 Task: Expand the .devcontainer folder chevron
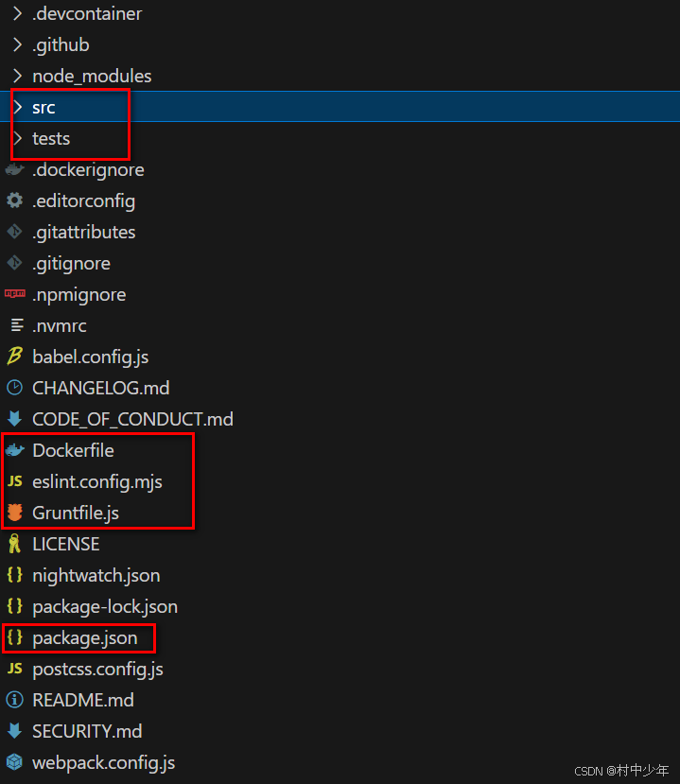click(18, 13)
